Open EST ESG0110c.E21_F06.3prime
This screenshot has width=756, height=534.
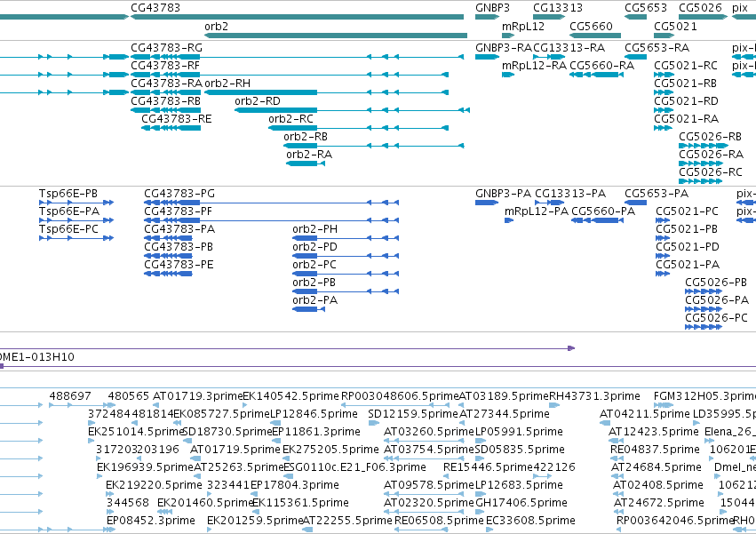[354, 467]
